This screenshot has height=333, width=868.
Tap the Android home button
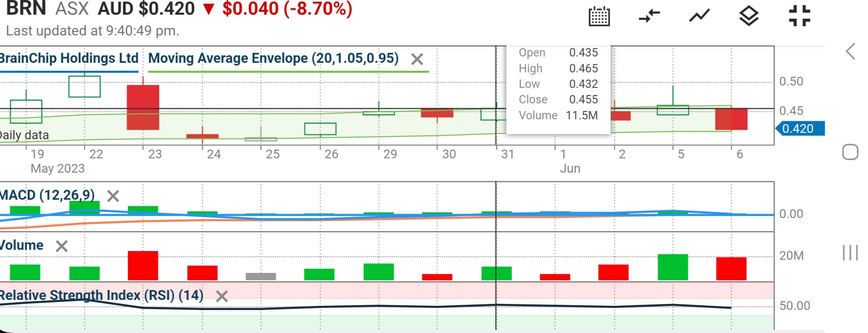[850, 152]
